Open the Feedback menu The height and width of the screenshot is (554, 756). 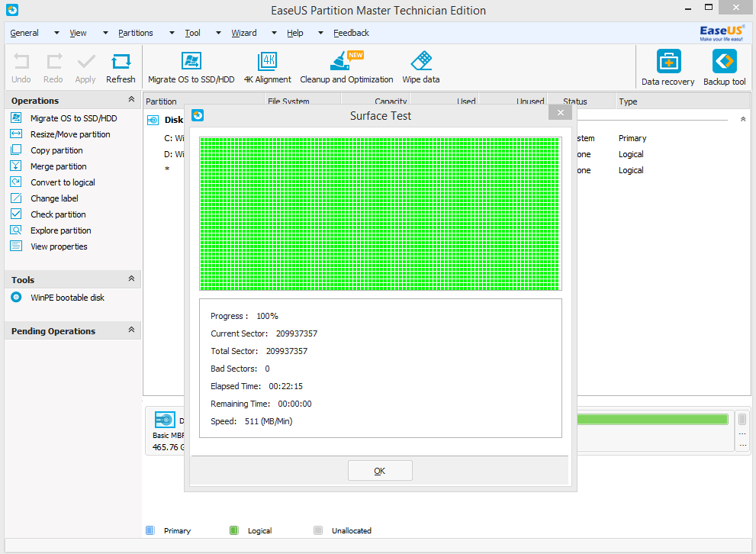pos(351,33)
